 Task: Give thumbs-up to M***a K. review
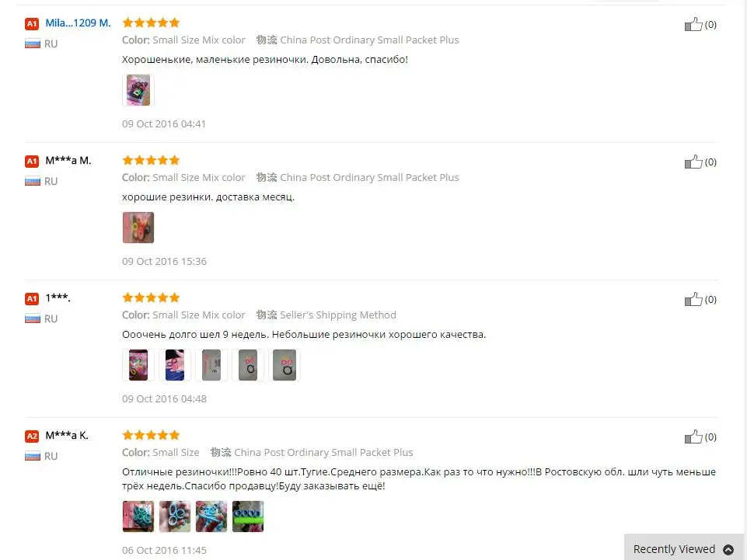point(693,437)
